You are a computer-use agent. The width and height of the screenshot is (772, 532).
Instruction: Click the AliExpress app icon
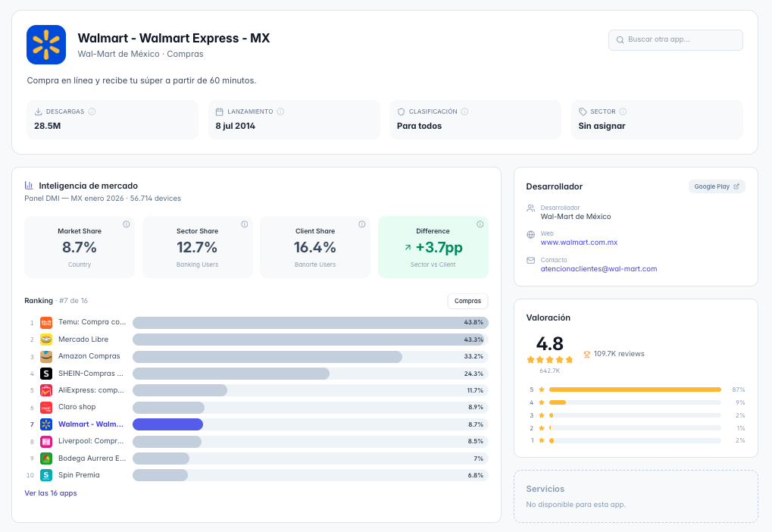click(46, 390)
